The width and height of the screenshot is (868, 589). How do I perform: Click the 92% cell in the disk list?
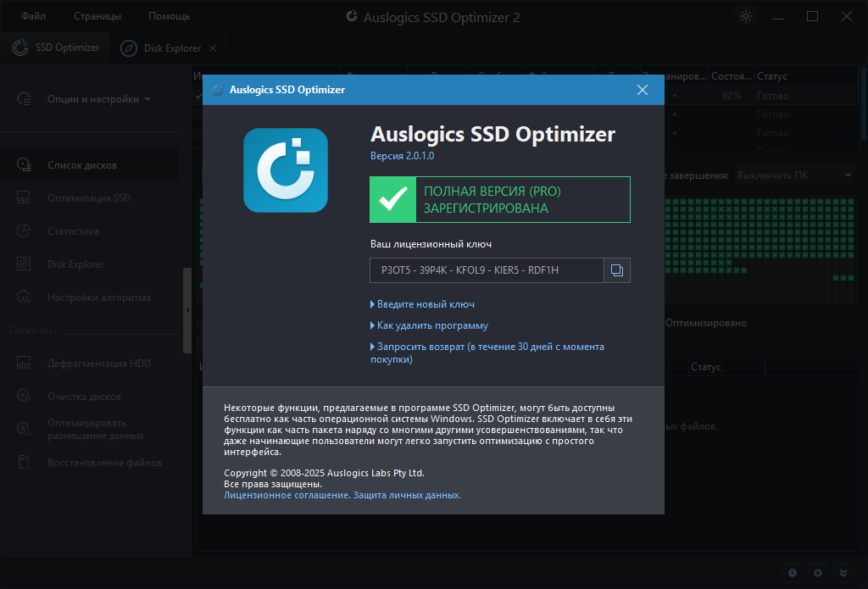click(732, 96)
